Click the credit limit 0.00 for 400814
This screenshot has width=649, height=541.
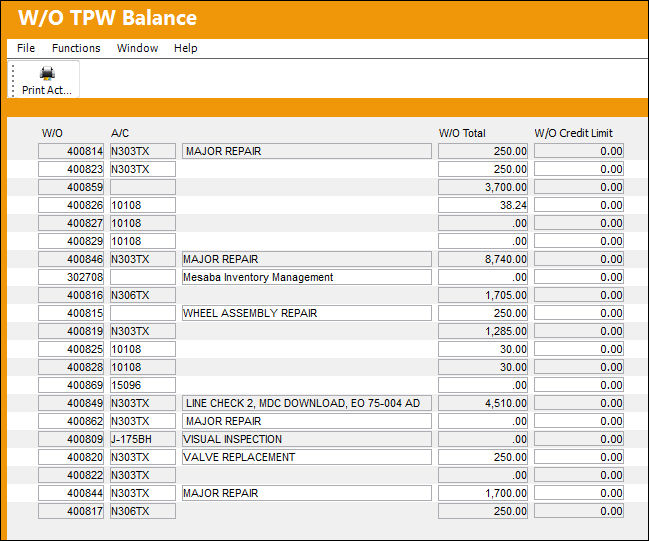click(579, 151)
